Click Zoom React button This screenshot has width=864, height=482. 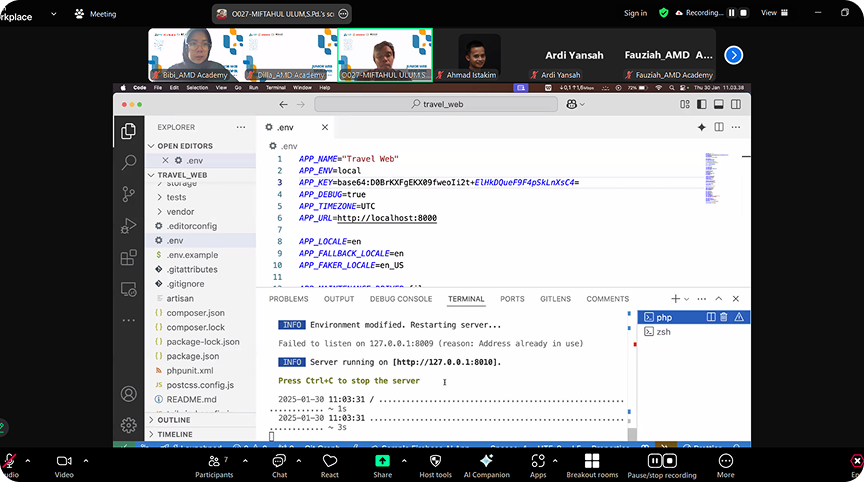pos(330,466)
